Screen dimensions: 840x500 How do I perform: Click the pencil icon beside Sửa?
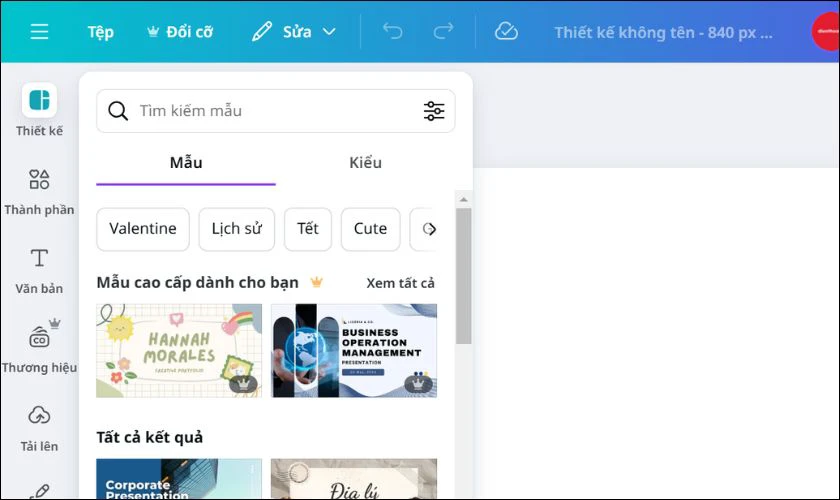pyautogui.click(x=261, y=32)
